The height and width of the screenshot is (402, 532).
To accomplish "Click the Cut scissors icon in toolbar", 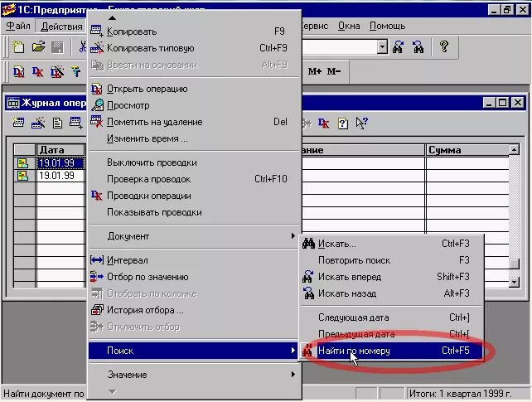I will [x=82, y=46].
